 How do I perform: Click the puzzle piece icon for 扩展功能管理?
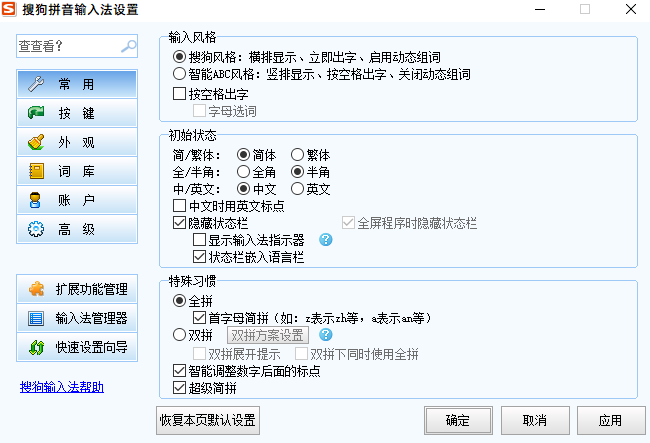click(36, 289)
